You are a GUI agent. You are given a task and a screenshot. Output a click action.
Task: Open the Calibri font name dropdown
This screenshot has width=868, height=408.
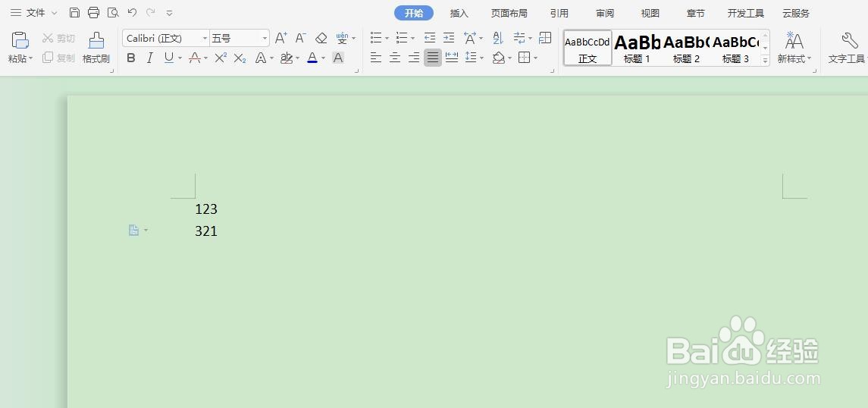click(x=205, y=38)
